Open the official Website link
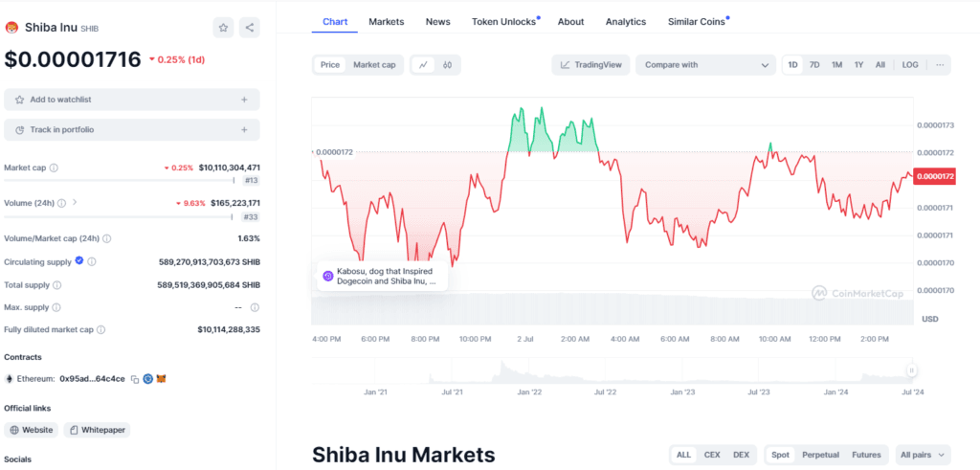The height and width of the screenshot is (470, 980). click(32, 430)
